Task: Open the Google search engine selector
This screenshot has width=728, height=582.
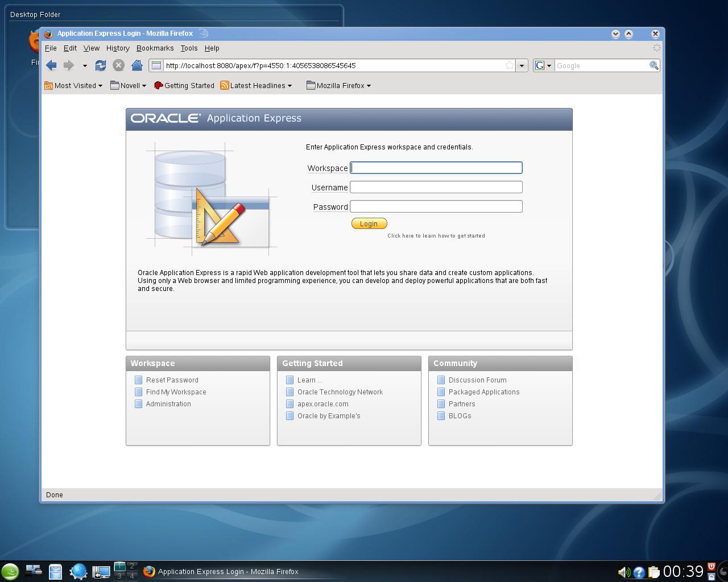Action: pyautogui.click(x=543, y=65)
